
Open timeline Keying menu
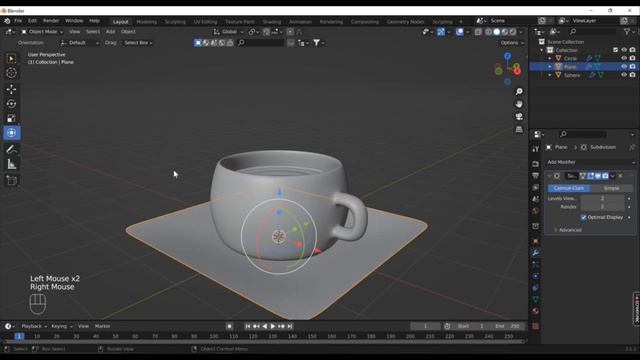coord(61,326)
